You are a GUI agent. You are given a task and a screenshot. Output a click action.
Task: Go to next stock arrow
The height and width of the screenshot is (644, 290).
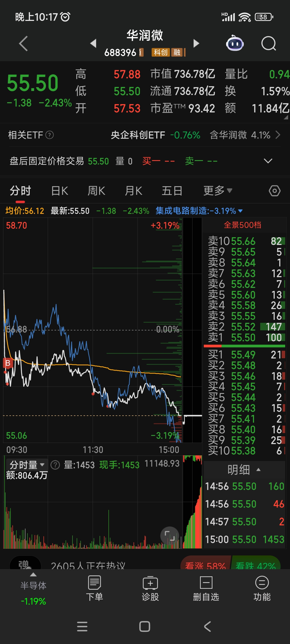[x=197, y=43]
